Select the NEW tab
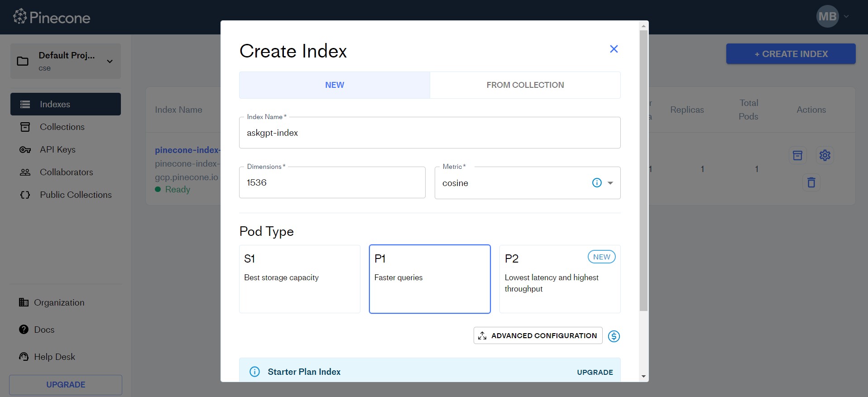 [335, 85]
